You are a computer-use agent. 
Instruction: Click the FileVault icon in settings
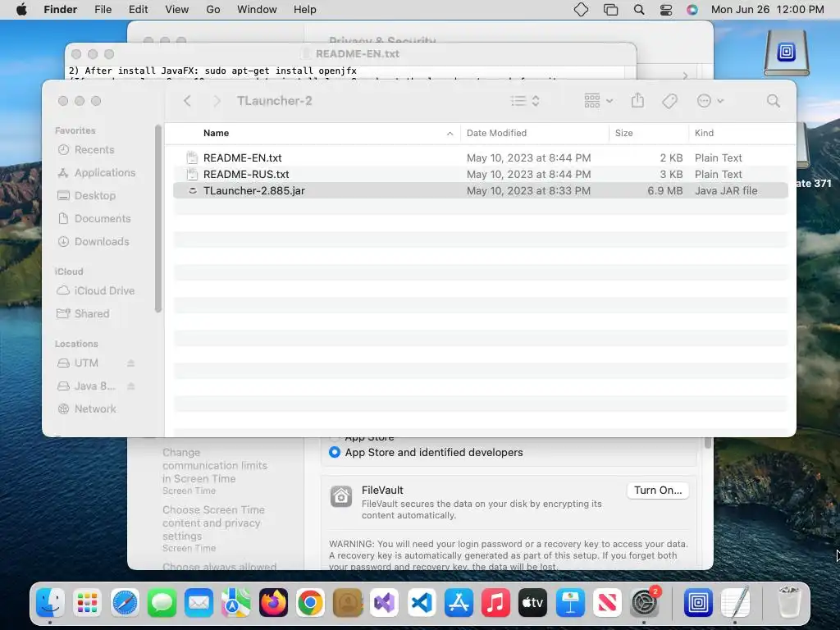[340, 496]
